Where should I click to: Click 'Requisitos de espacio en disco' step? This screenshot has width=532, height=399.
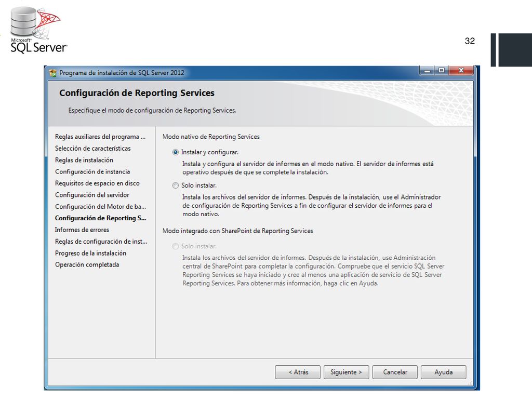97,183
